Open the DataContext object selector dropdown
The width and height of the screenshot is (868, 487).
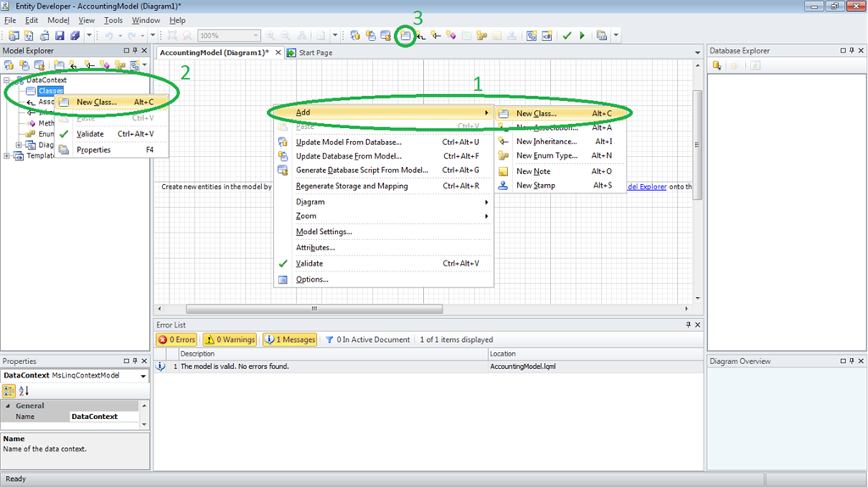pyautogui.click(x=142, y=375)
